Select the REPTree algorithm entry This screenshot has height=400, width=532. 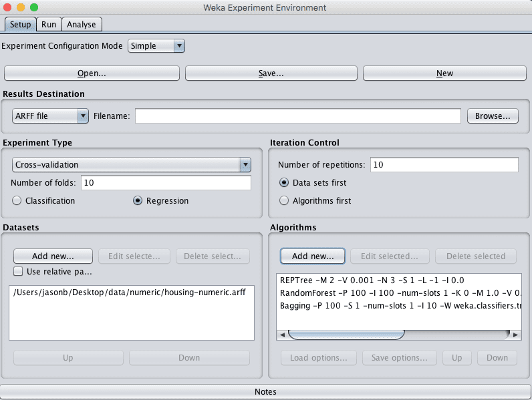tap(399, 280)
